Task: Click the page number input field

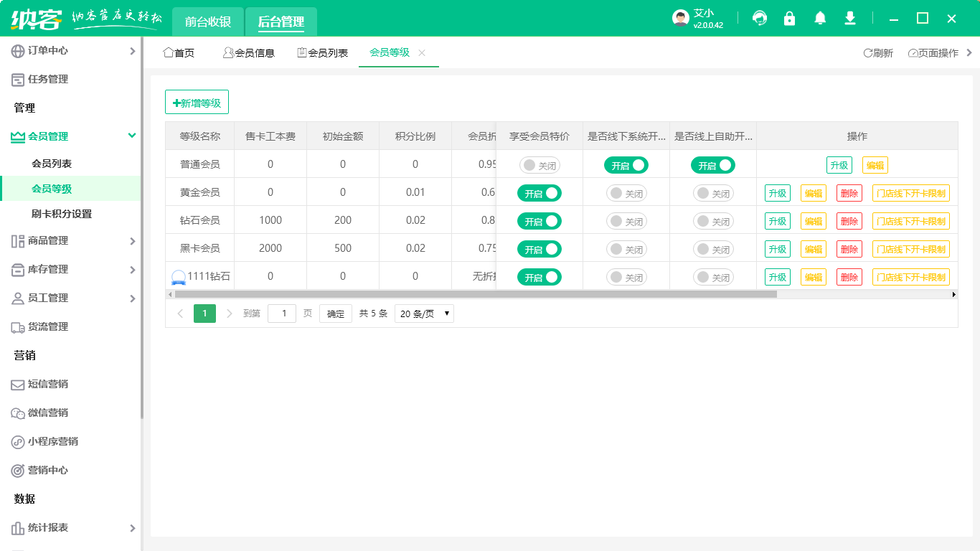Action: (282, 314)
